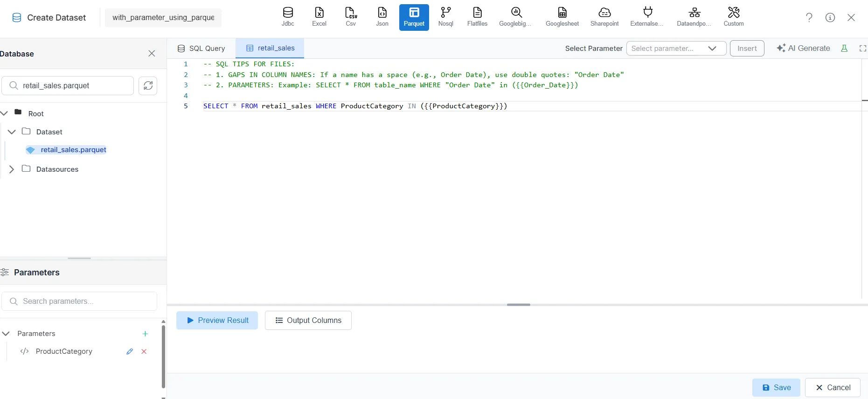Delete the ProductCategory parameter

[x=144, y=351]
